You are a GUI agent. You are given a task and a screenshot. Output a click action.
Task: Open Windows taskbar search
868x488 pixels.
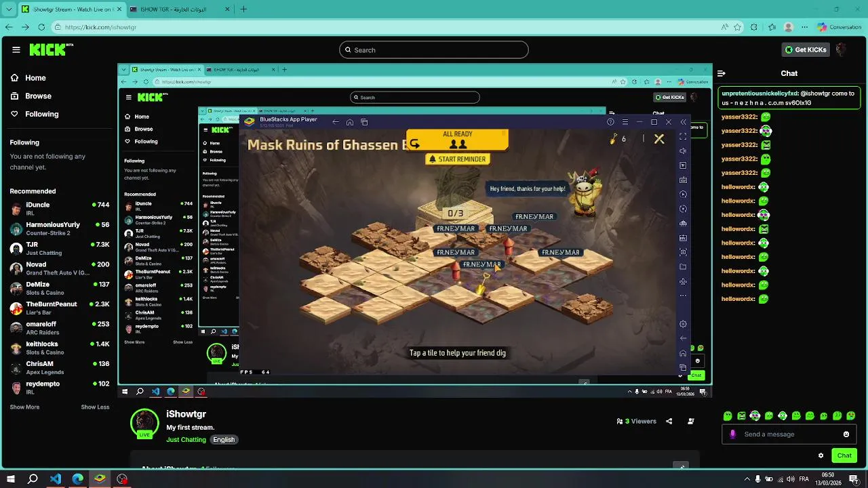(x=33, y=479)
